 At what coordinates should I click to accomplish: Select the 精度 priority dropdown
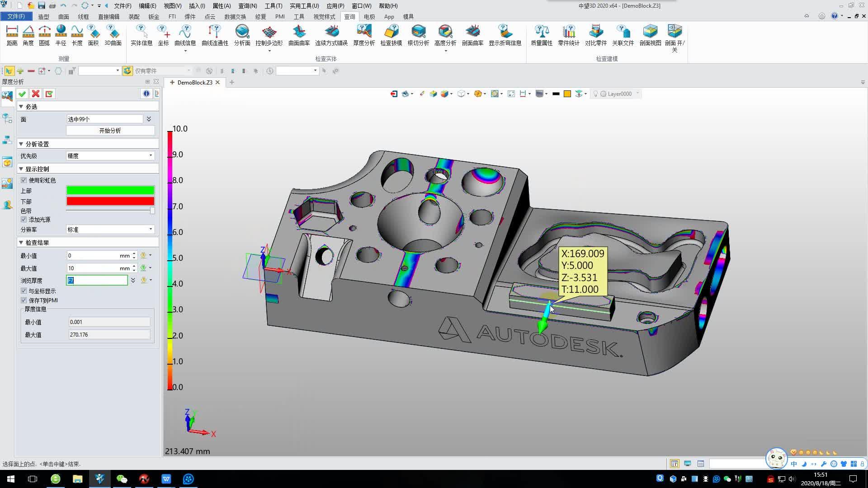click(109, 155)
